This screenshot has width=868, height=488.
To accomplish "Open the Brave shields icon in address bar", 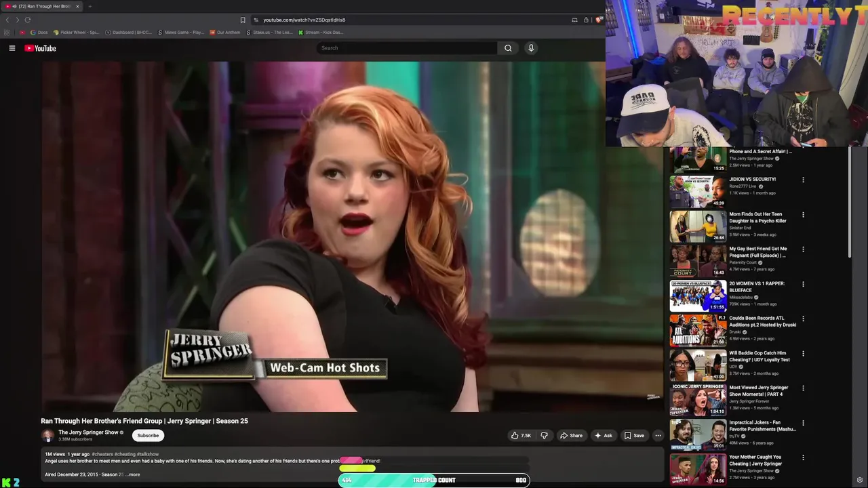I will [x=598, y=20].
